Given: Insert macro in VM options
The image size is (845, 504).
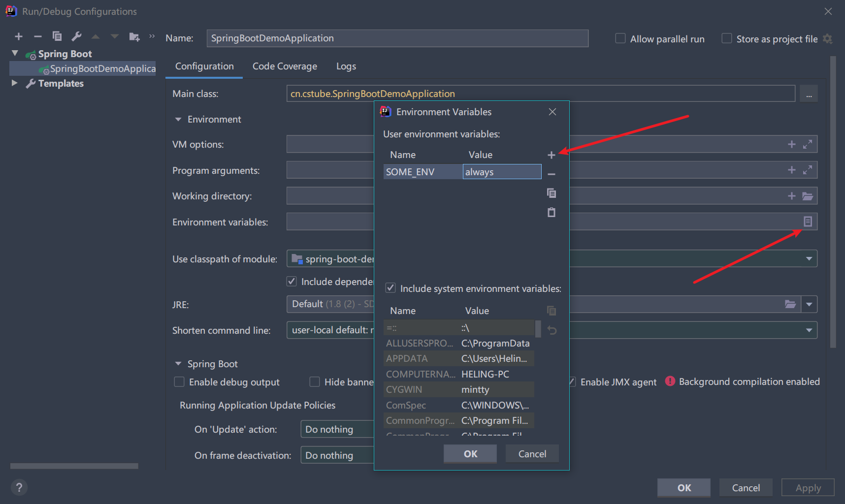Looking at the screenshot, I should 792,144.
